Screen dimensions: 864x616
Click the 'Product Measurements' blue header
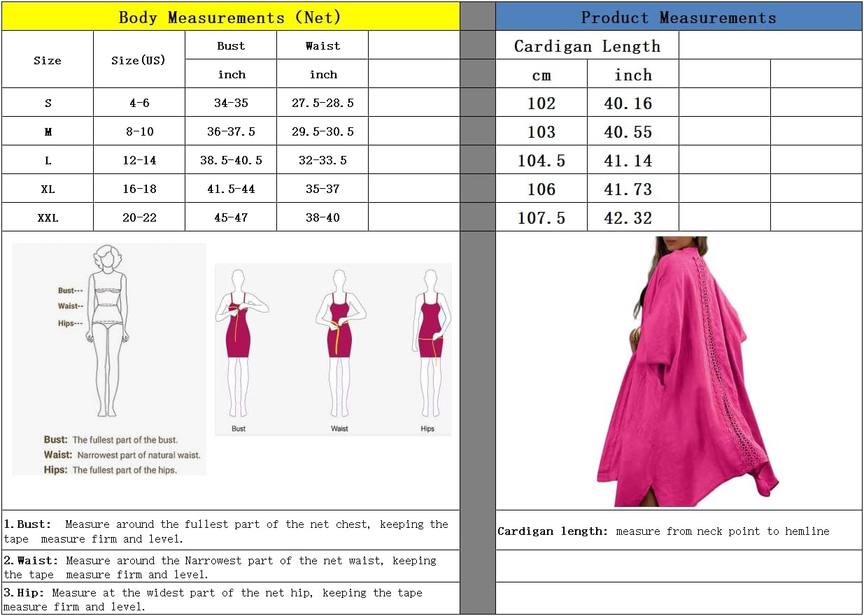[679, 17]
